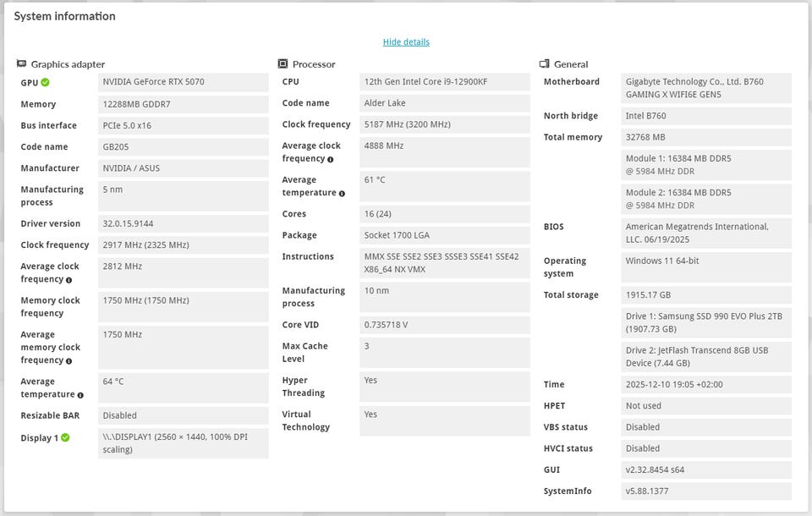Select the 16 (24) cores value
This screenshot has height=516, width=812.
click(445, 214)
